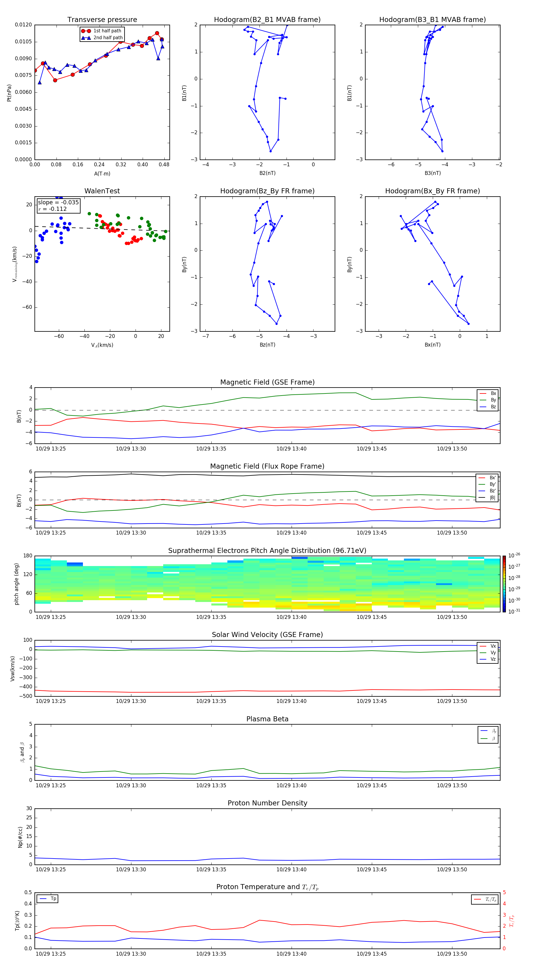Image resolution: width=535 pixels, height=980 pixels.
Task: Click the 'WalenTest' plot title
Action: click(x=102, y=191)
